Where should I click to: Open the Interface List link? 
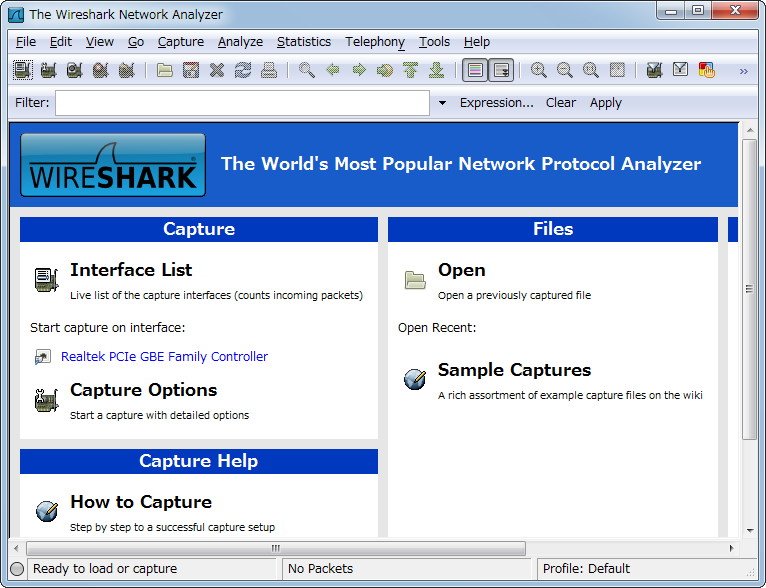131,270
